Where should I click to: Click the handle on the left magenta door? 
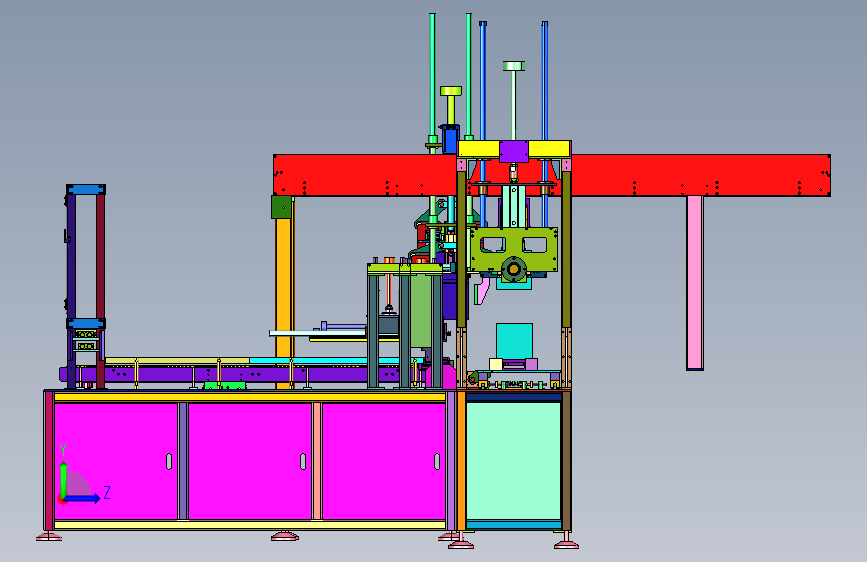[169, 461]
